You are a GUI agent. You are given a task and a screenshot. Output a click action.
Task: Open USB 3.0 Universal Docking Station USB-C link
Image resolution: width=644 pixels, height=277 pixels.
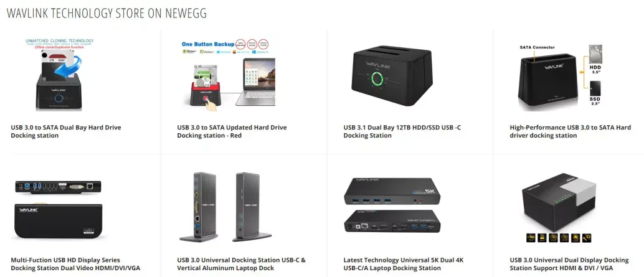coord(242,264)
